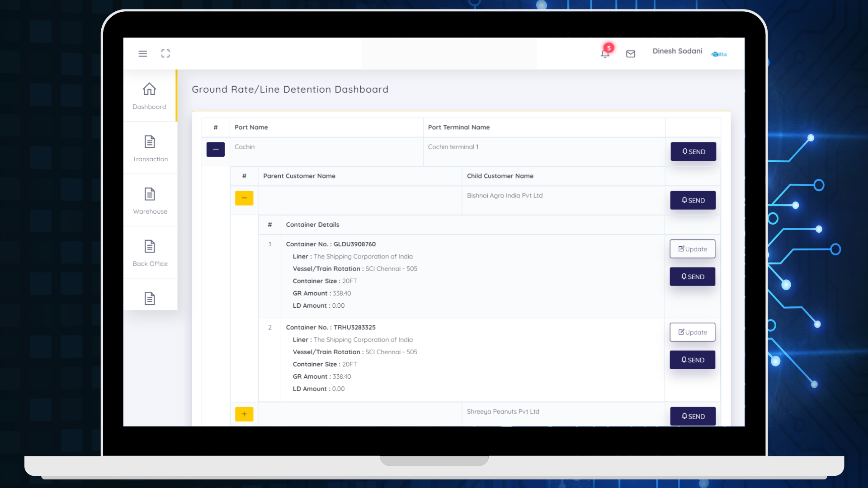Open the mail envelope icon

pyautogui.click(x=631, y=54)
